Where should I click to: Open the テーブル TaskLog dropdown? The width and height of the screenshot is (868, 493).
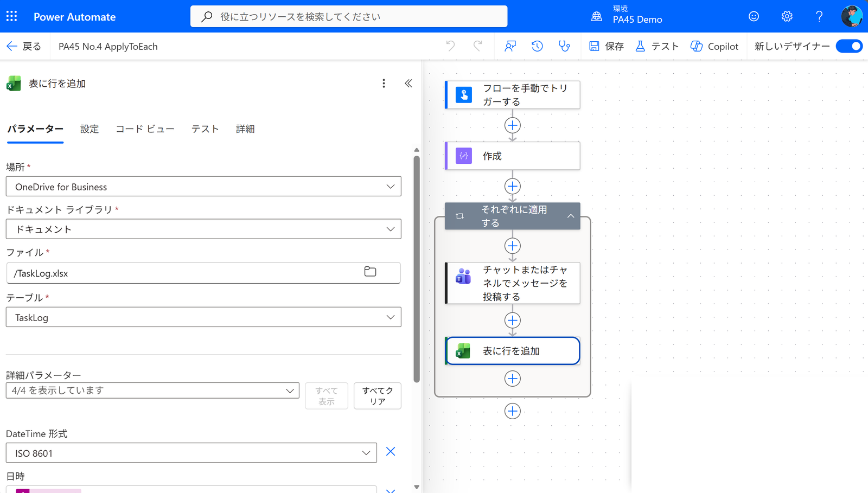[203, 317]
